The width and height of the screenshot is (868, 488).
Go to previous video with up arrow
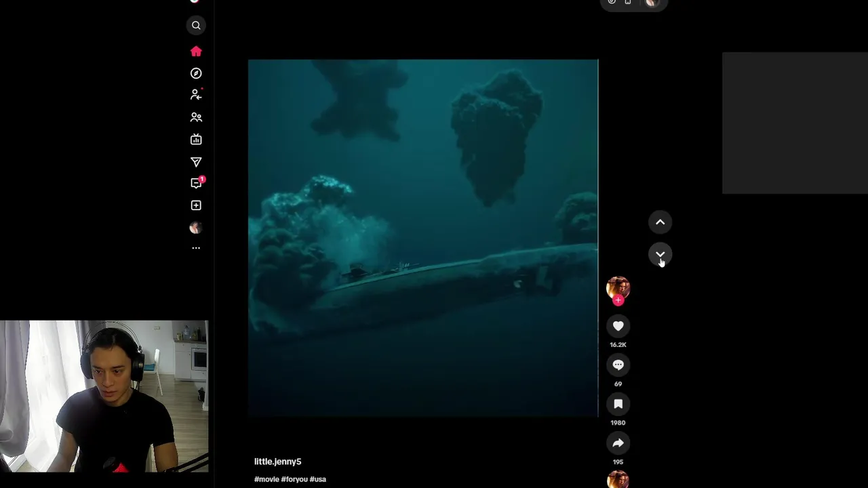[660, 222]
